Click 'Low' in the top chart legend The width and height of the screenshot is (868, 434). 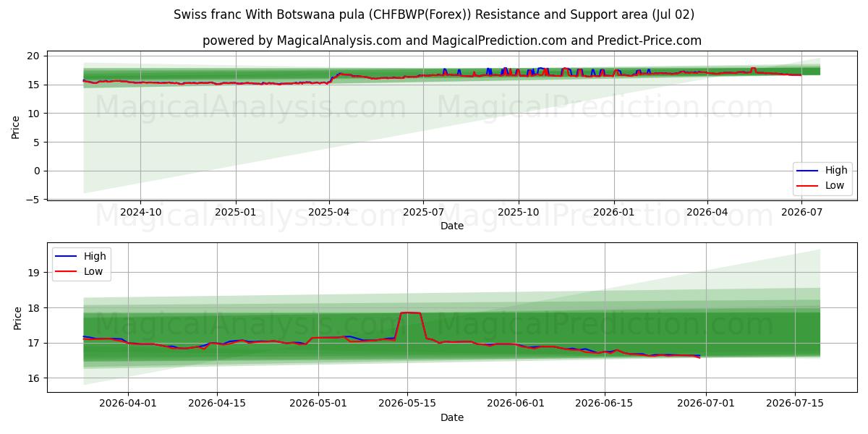pyautogui.click(x=835, y=185)
